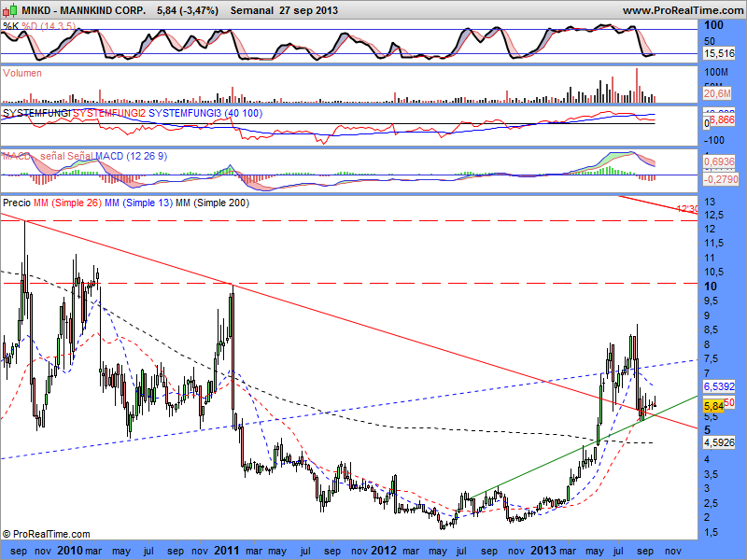Click the MACD value 0,6936 tag
This screenshot has width=747, height=560.
719,161
